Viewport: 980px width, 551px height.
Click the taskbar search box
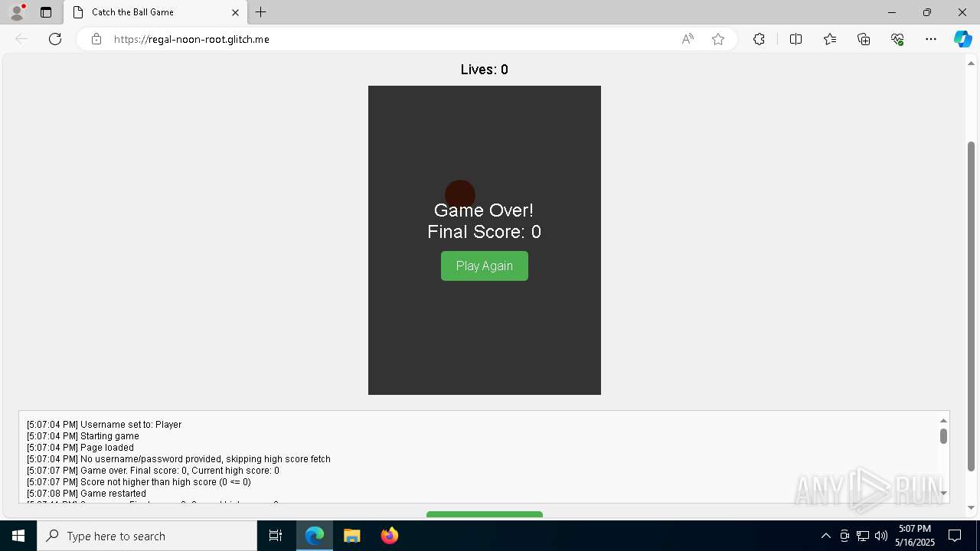[147, 536]
